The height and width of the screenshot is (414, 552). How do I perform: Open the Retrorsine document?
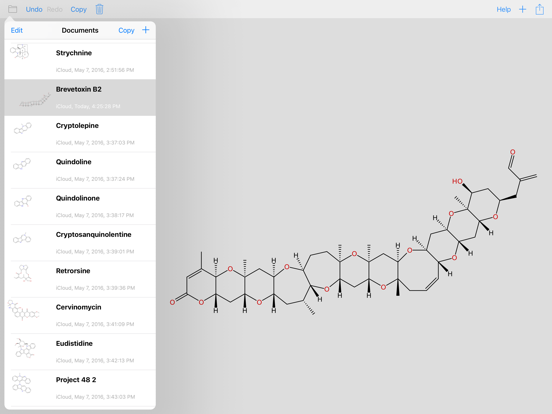coord(80,279)
